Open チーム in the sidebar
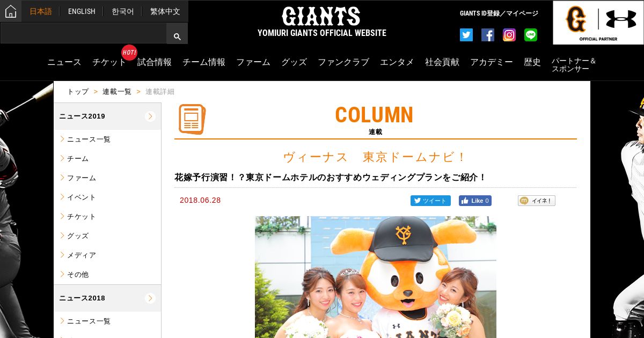Image resolution: width=644 pixels, height=338 pixels. click(x=78, y=158)
